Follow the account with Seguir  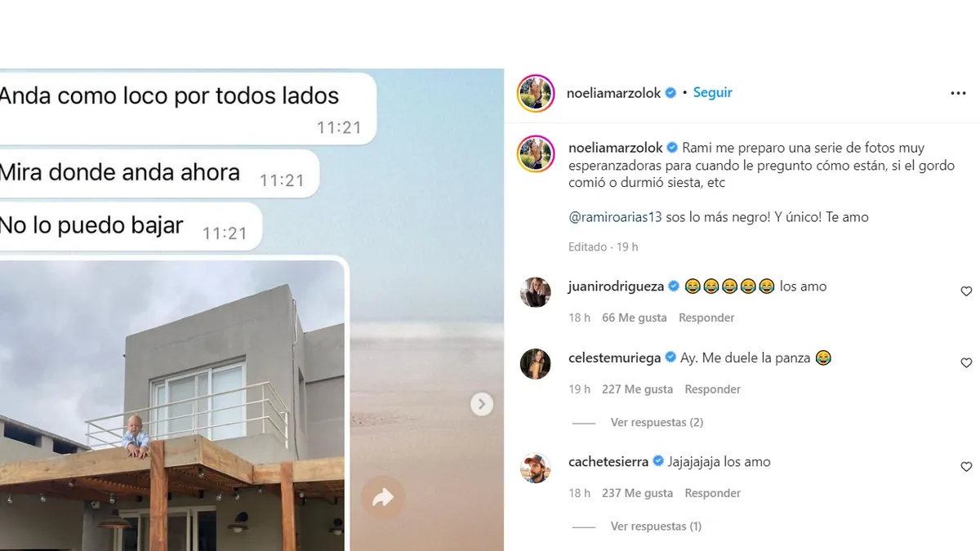coord(713,92)
